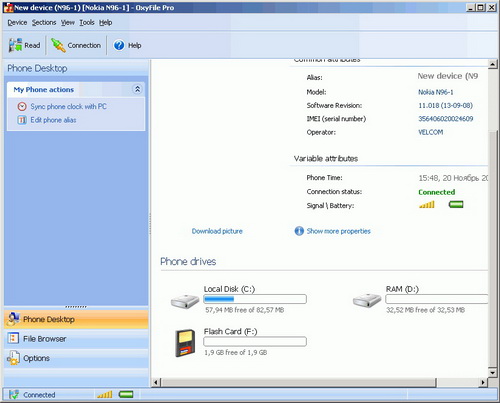
Task: Click the info icon beside Show more properties
Action: coord(299,231)
